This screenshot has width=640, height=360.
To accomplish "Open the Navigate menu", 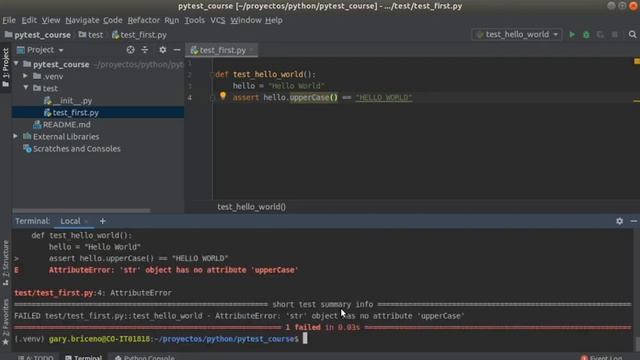I will (82, 20).
